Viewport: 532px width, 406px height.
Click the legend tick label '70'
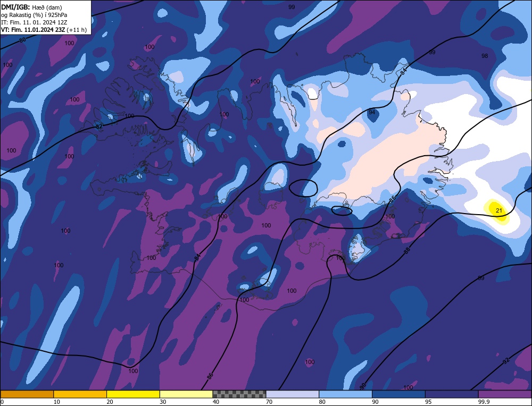click(269, 402)
